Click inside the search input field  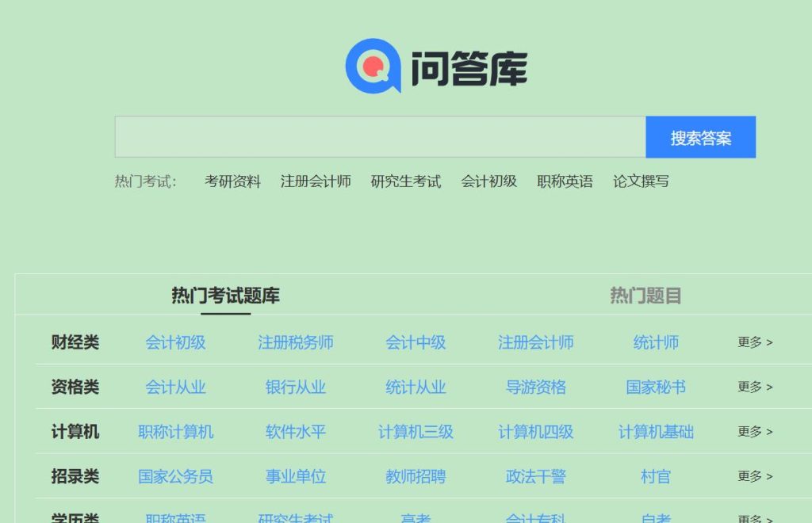pos(379,136)
